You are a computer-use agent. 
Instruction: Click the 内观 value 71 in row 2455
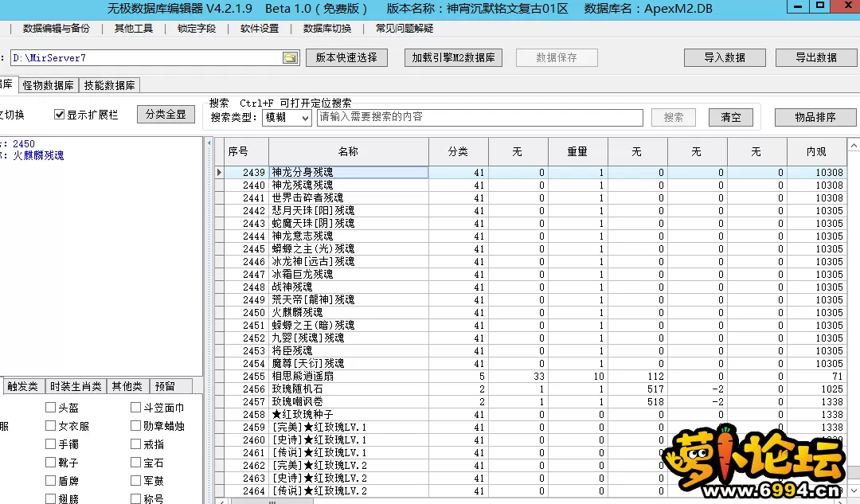point(816,377)
